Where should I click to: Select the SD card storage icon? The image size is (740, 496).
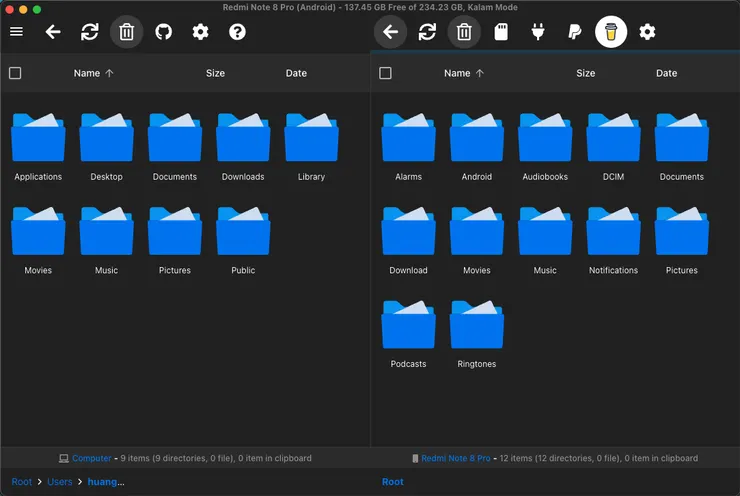(501, 32)
